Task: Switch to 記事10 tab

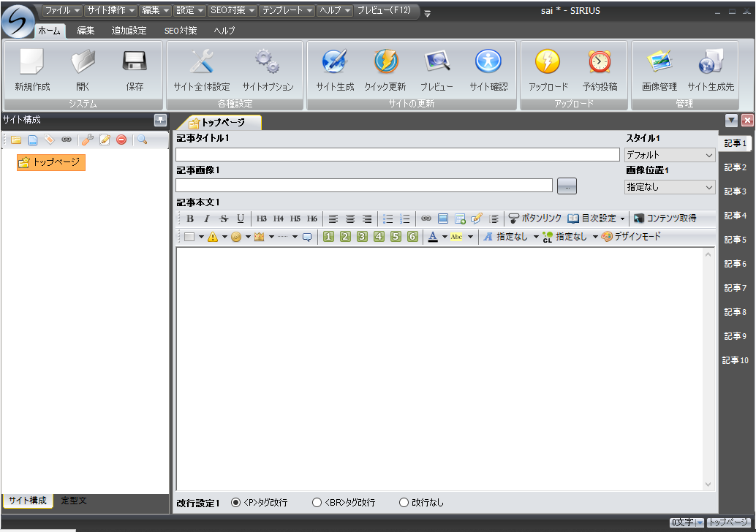Action: click(x=735, y=360)
